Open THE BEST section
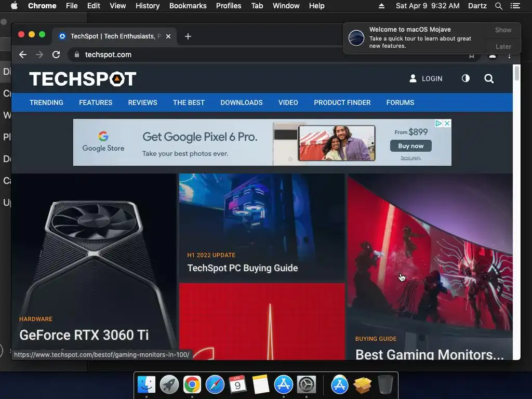Screen dimensions: 532x399 (x=189, y=102)
